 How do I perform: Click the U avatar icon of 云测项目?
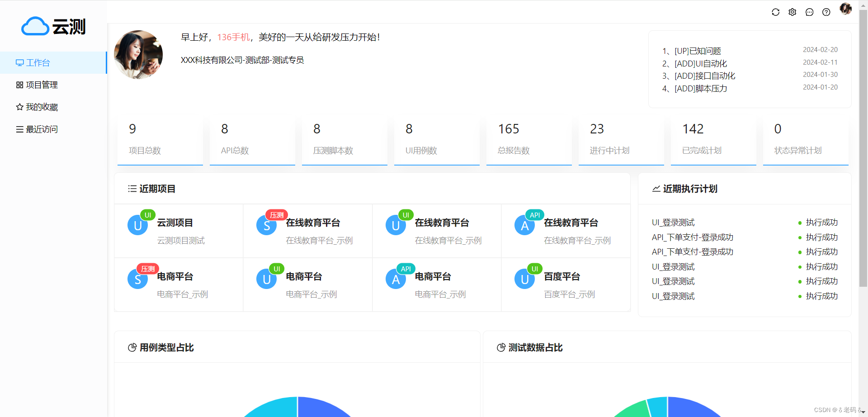[138, 225]
